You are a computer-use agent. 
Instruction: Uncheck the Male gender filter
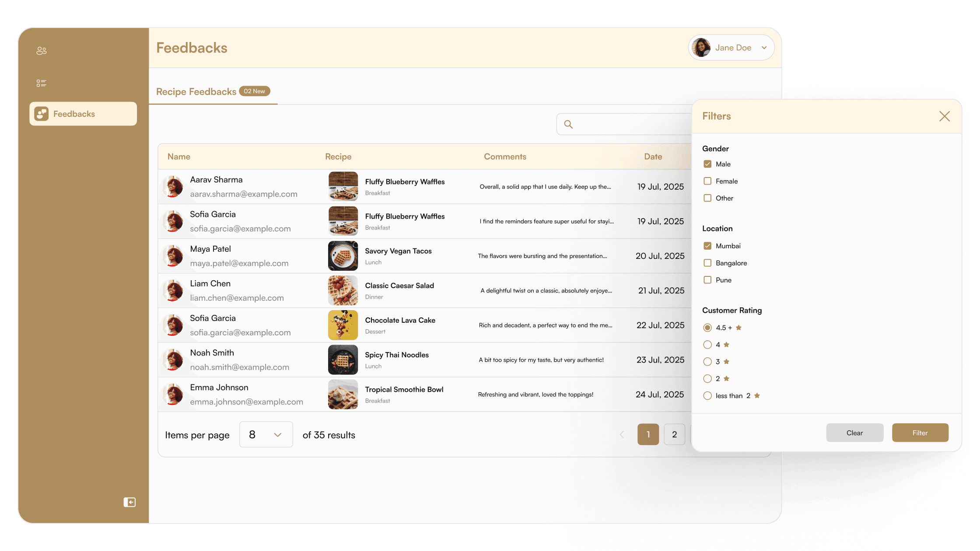(707, 164)
